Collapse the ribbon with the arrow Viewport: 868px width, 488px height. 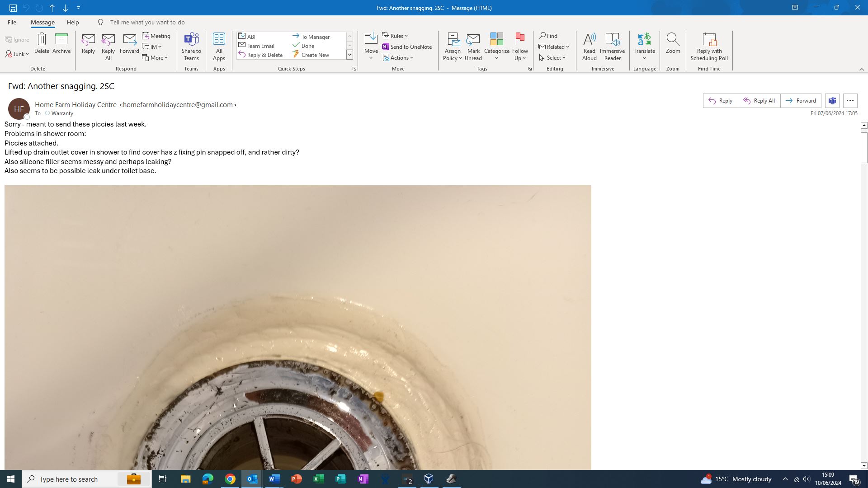click(x=862, y=69)
